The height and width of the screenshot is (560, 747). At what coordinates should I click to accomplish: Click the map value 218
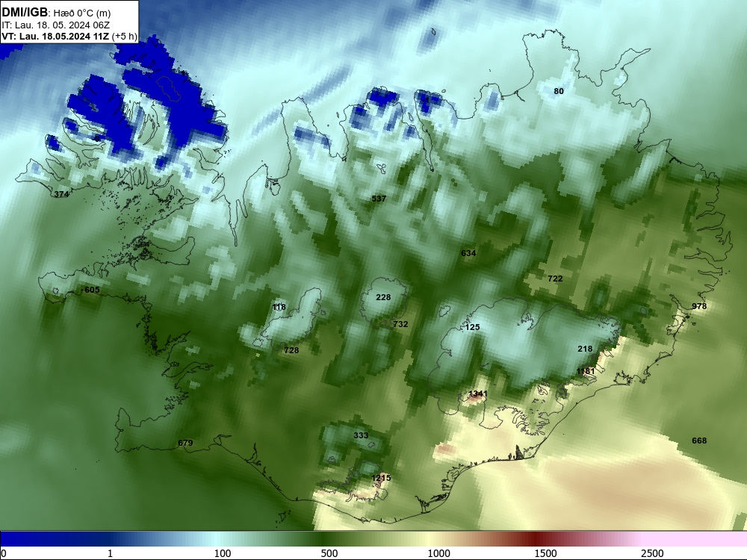[x=585, y=349]
